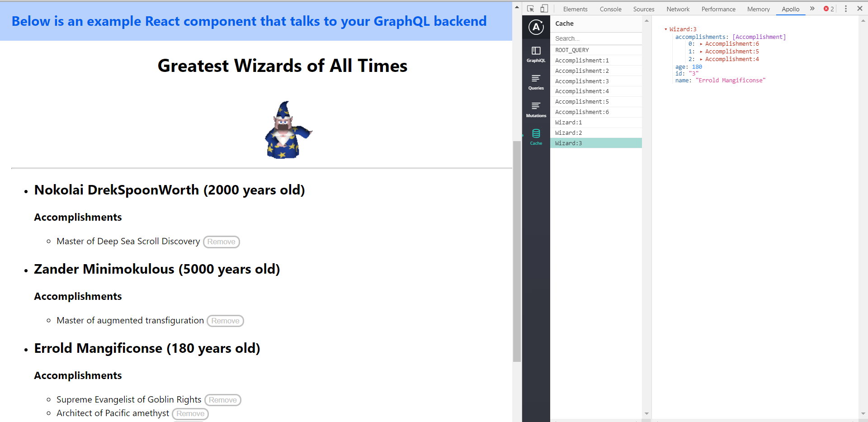Select Accomplishment:3 cache entry

[596, 81]
